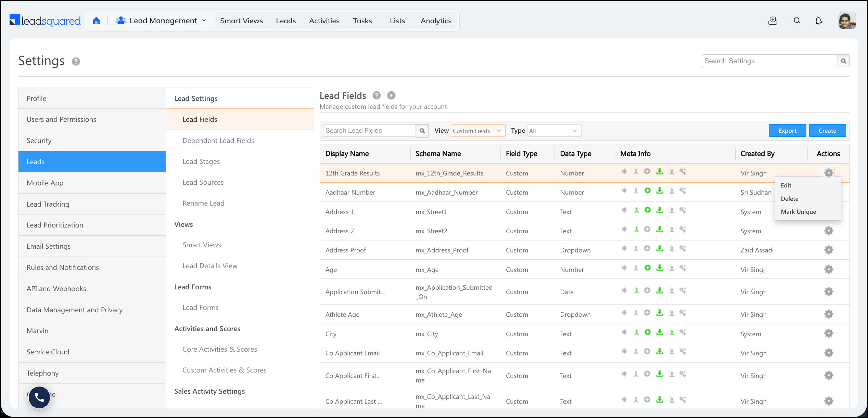The height and width of the screenshot is (418, 868).
Task: Open the gear actions for Age row
Action: pos(829,270)
